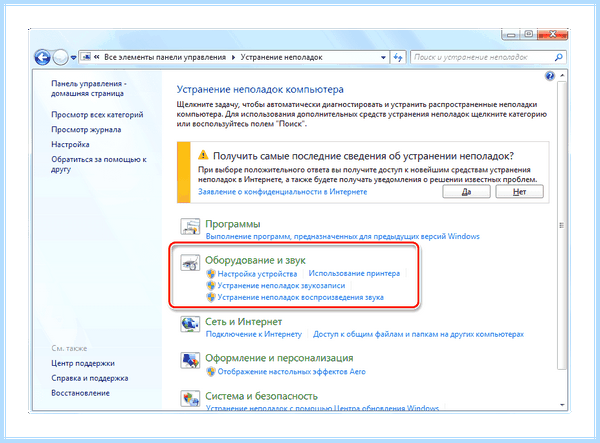600x443 pixels.
Task: Open 'Панель управления - домашняя страница'
Action: pyautogui.click(x=88, y=88)
